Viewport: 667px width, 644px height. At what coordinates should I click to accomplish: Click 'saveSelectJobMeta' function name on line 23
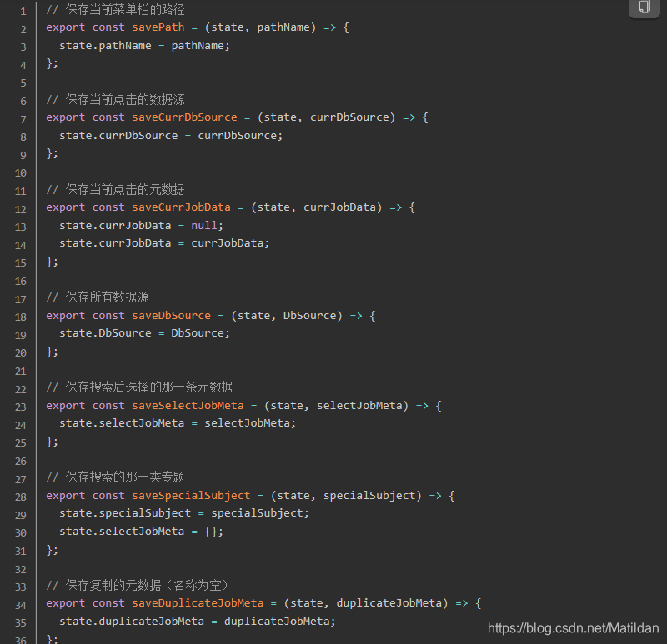[x=188, y=406]
